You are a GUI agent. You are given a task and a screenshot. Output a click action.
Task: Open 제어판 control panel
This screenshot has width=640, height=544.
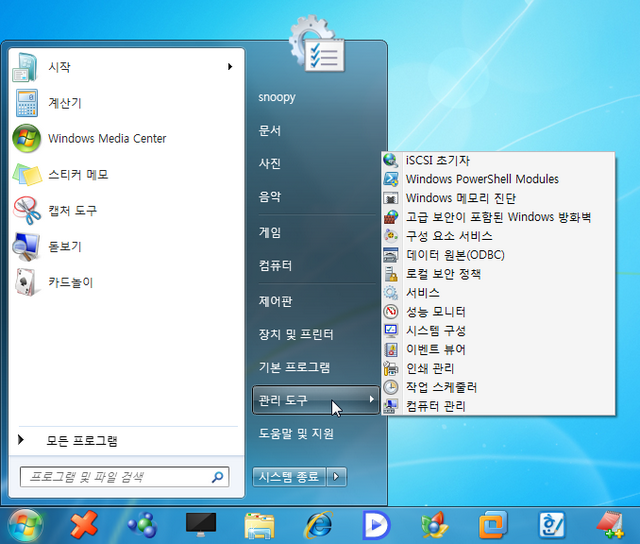coord(275,301)
